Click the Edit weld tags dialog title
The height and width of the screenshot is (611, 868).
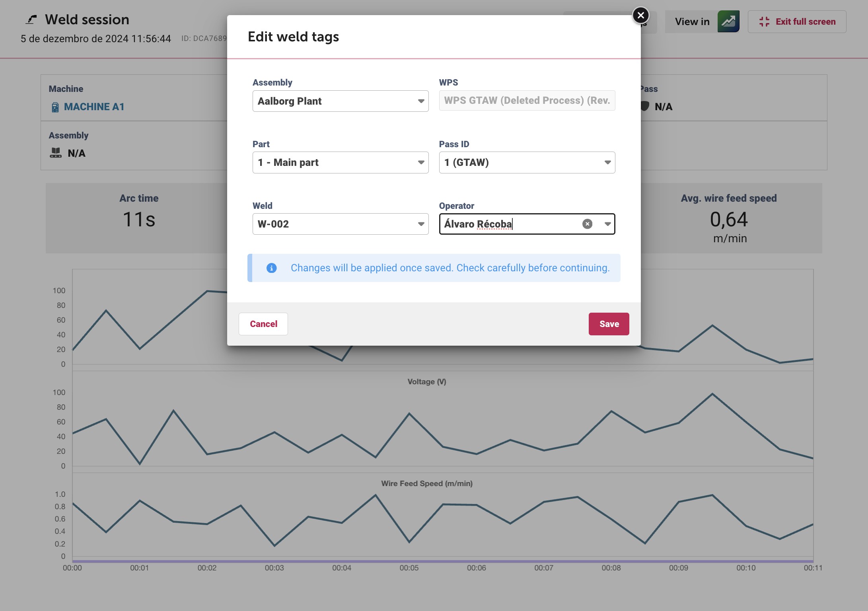point(293,37)
